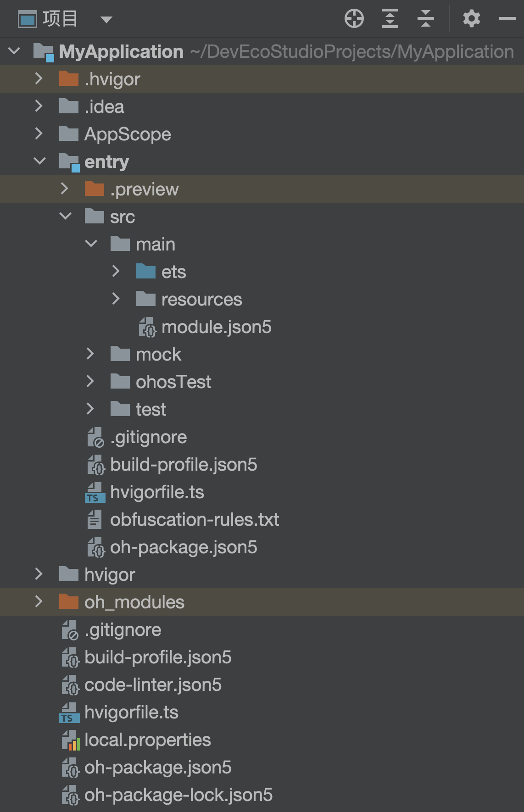Image resolution: width=524 pixels, height=812 pixels.
Task: Select the orange .preview folder icon
Action: 95,189
